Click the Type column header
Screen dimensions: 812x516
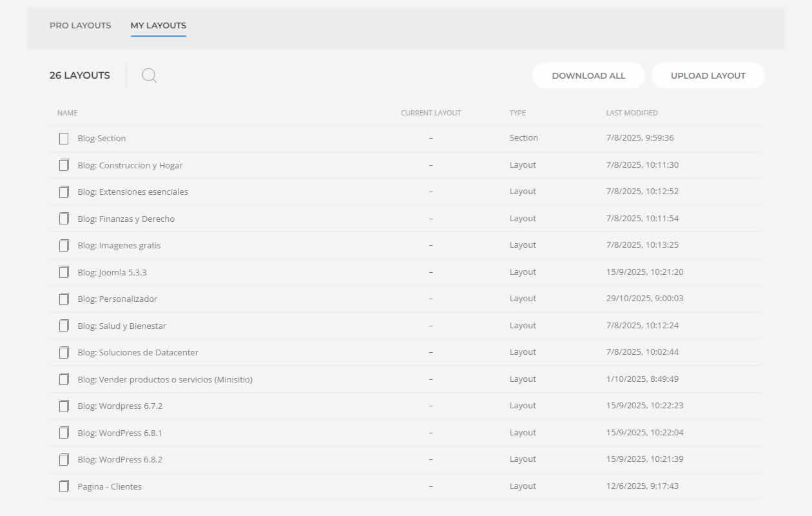point(517,113)
